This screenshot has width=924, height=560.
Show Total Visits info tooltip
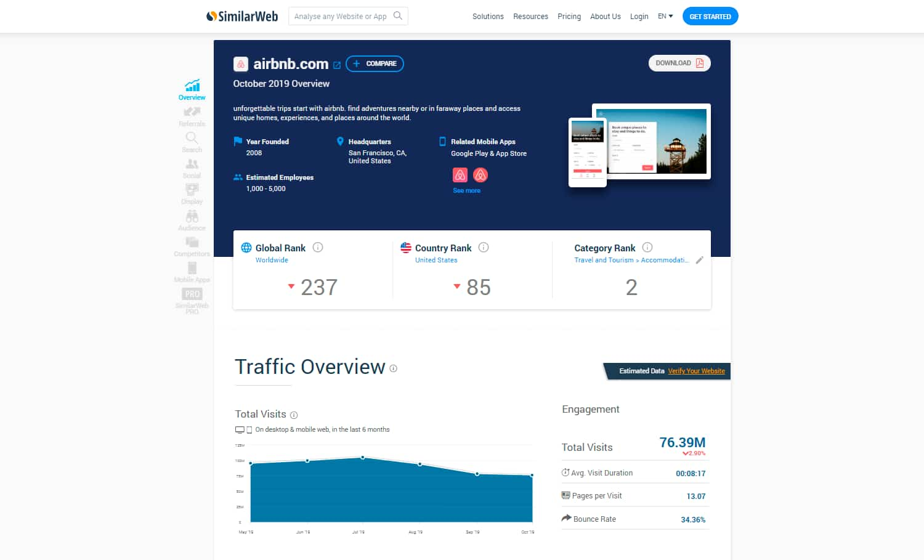tap(294, 415)
